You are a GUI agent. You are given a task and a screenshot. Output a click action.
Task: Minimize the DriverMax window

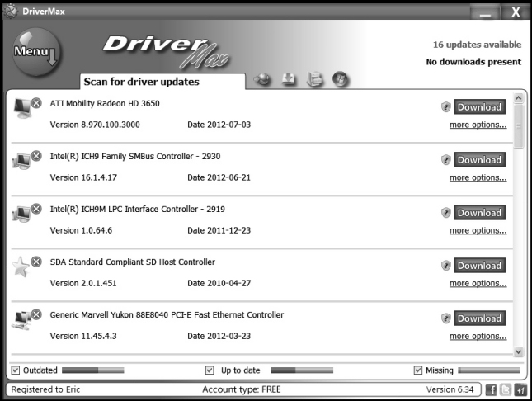pos(485,12)
